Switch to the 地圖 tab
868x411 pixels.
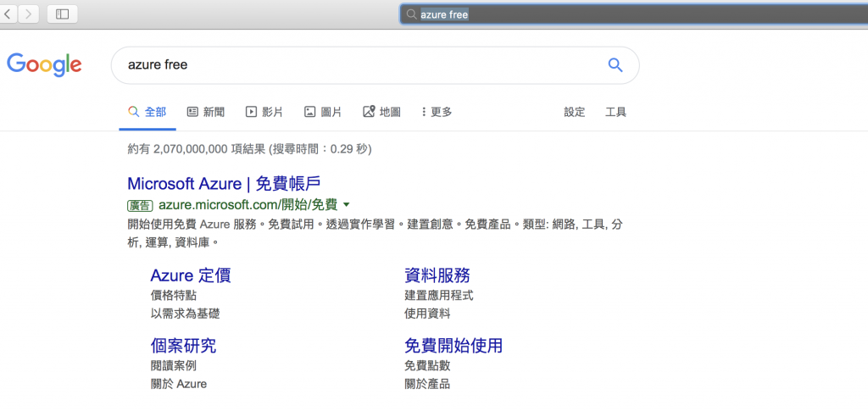[x=382, y=113]
